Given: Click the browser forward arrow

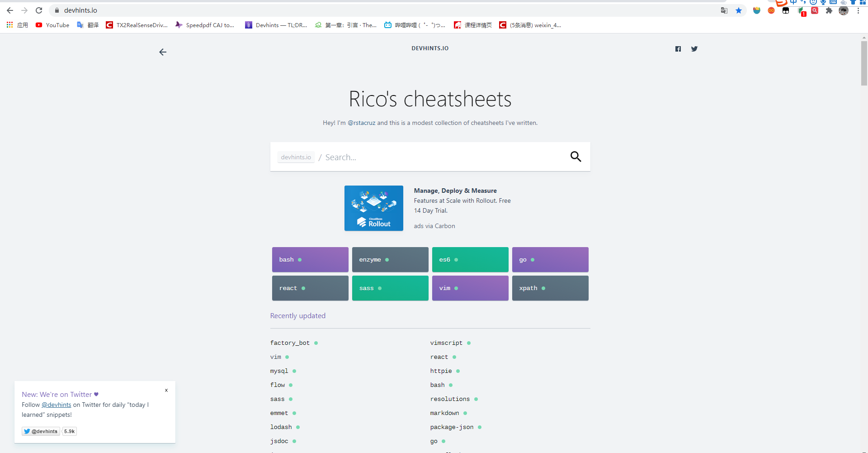Looking at the screenshot, I should coord(24,10).
